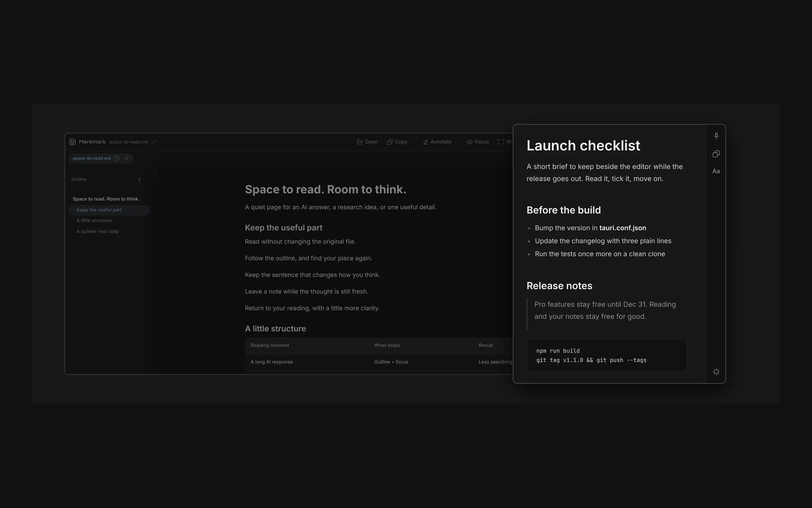Viewport: 812px width, 508px height.
Task: Click the Open file toolbar button
Action: pyautogui.click(x=367, y=142)
